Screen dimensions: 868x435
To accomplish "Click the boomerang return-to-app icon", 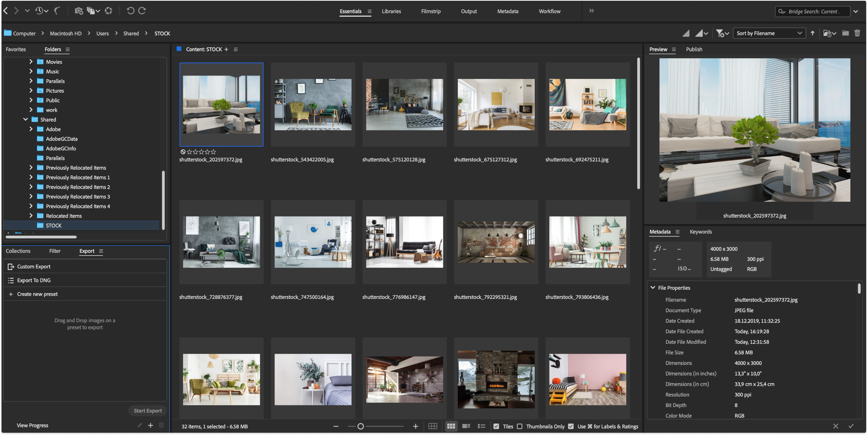I will (x=57, y=11).
